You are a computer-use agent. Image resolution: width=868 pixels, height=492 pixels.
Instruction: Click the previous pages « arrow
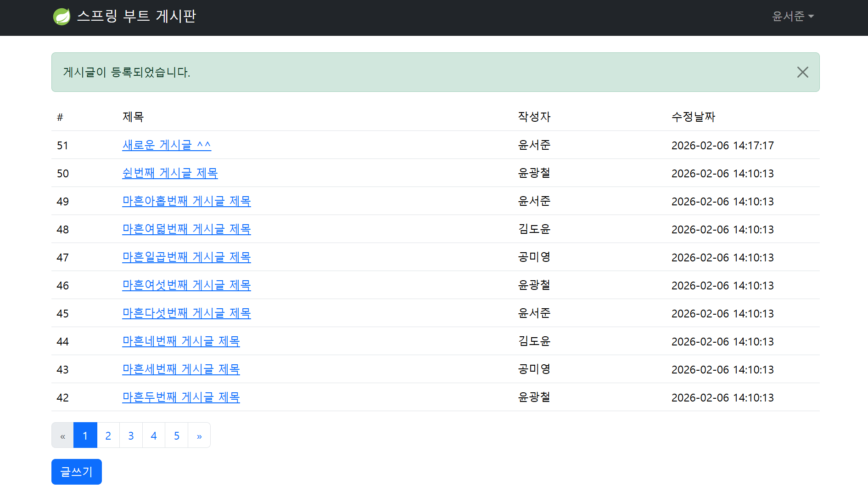click(63, 435)
